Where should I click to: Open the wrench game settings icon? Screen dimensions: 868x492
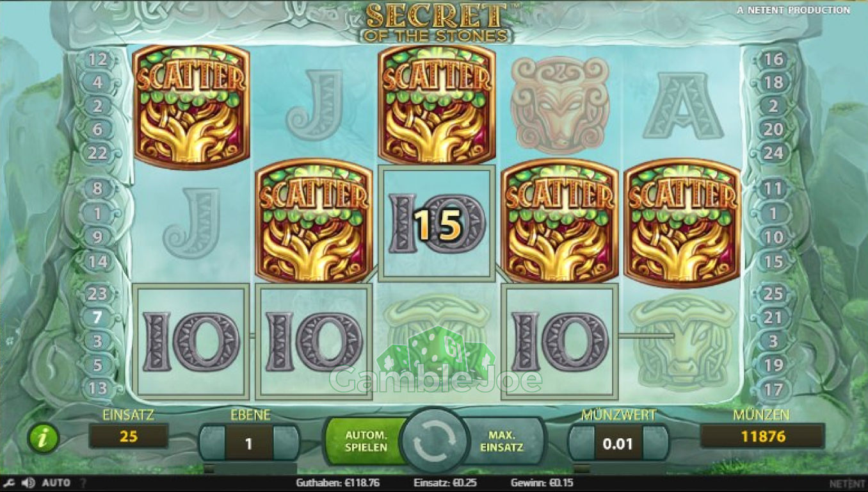tap(9, 483)
